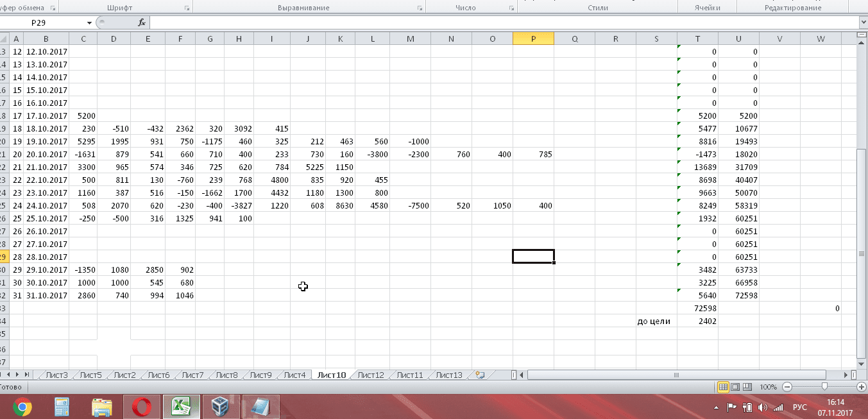
Task: Open the Name Box dropdown
Action: pos(89,22)
